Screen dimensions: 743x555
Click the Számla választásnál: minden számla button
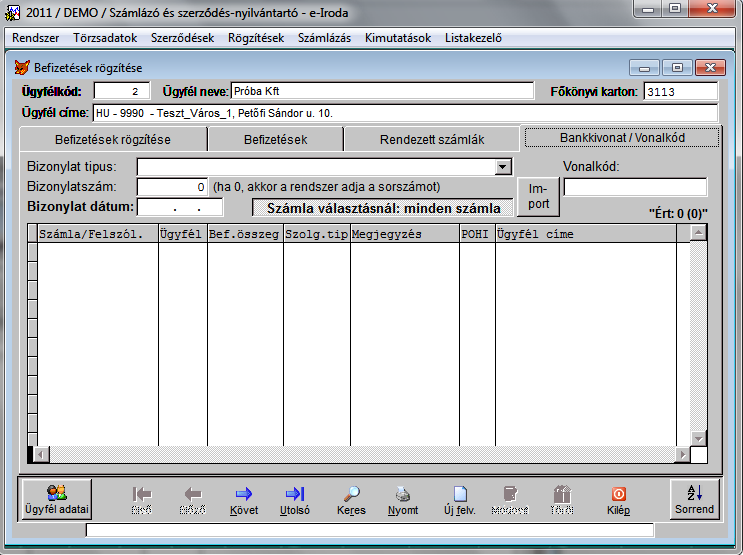pyautogui.click(x=383, y=208)
